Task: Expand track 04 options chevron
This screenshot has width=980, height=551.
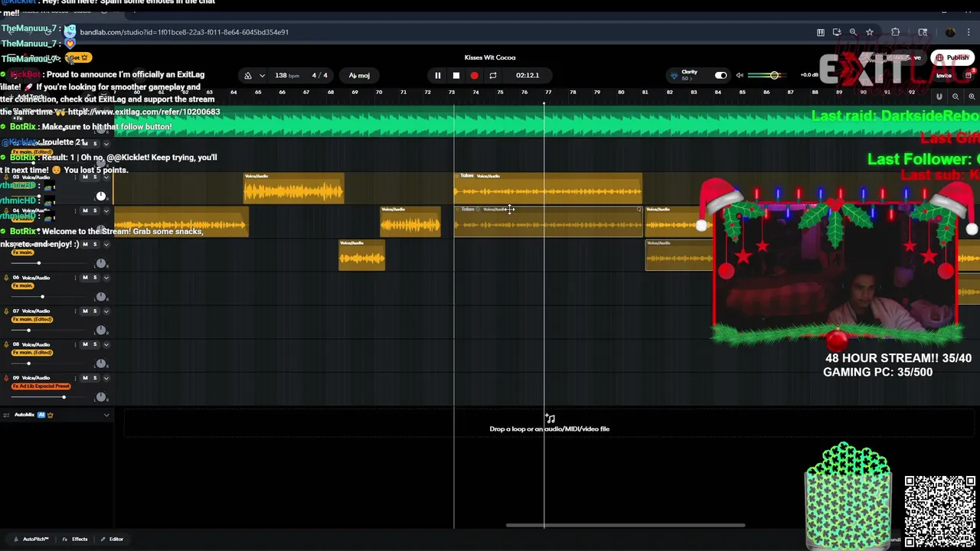Action: pyautogui.click(x=106, y=210)
